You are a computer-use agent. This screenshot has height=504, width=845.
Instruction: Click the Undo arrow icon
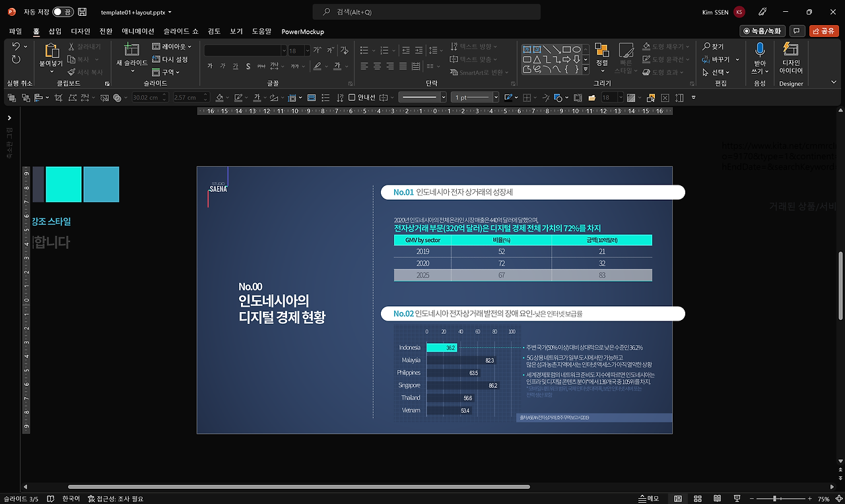point(16,47)
